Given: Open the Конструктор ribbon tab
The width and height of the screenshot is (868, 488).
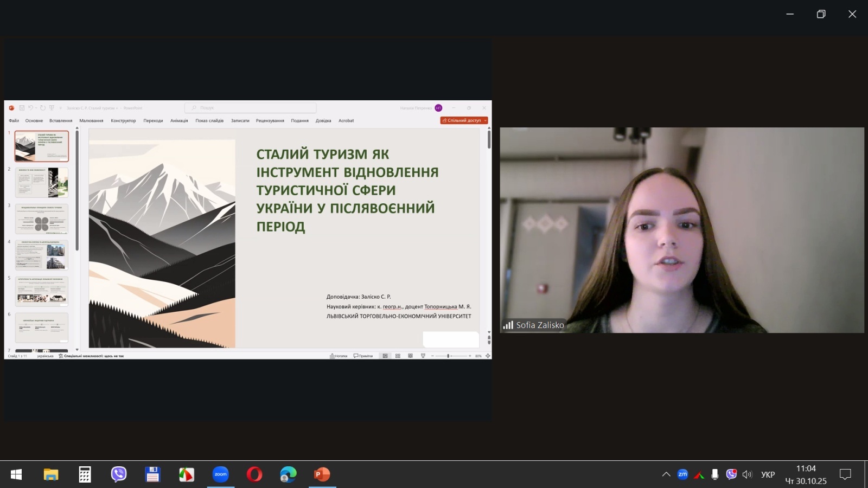Looking at the screenshot, I should (123, 120).
